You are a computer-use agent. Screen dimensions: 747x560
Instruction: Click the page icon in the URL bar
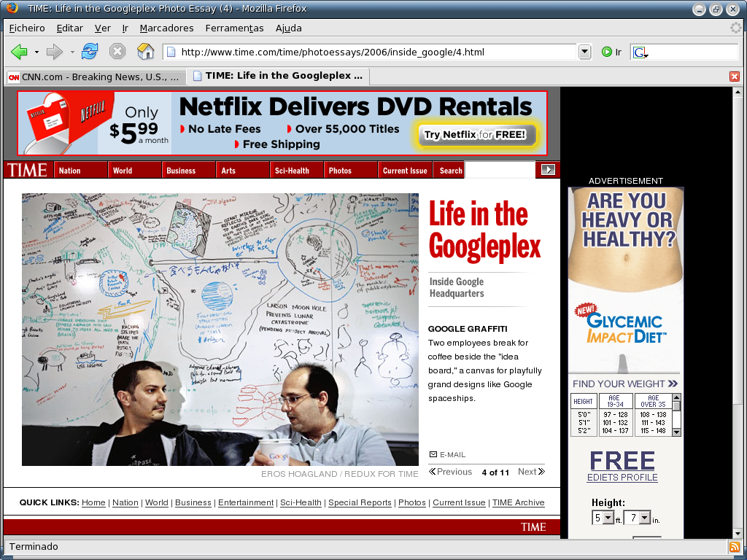click(x=171, y=52)
